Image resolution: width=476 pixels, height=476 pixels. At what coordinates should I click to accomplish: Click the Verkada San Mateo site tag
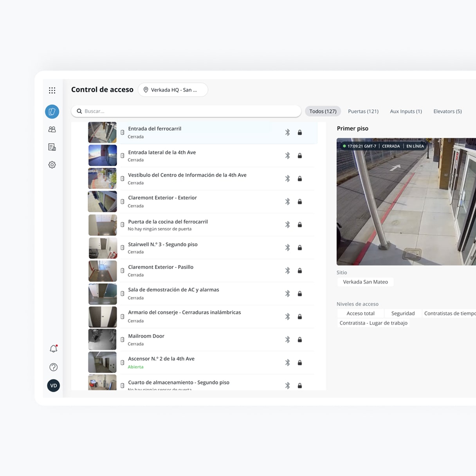pyautogui.click(x=365, y=282)
